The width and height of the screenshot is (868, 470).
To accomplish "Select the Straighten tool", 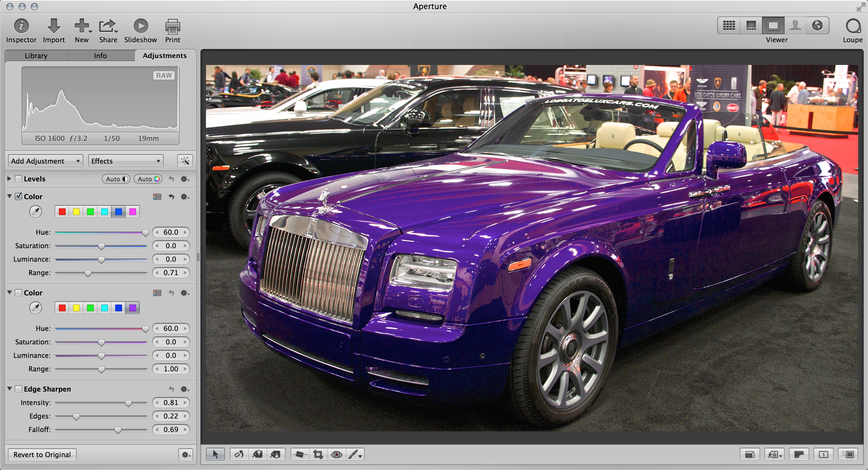I will [299, 454].
